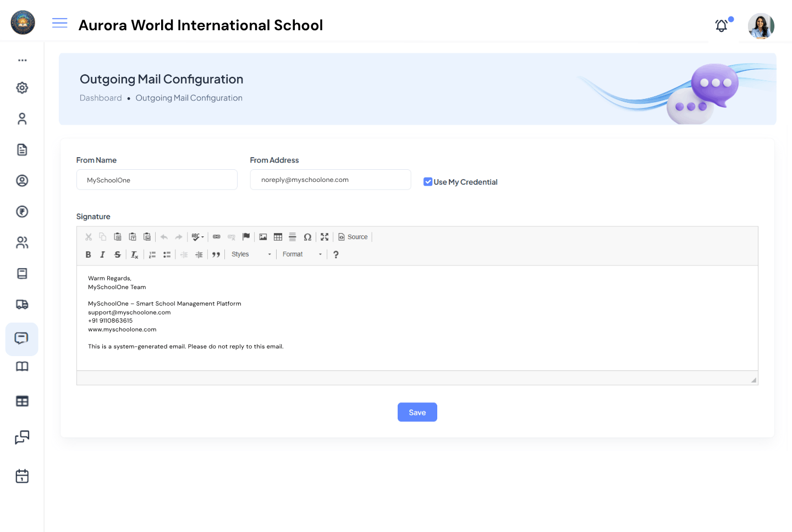The height and width of the screenshot is (532, 792).
Task: Navigate to Dashboard via the breadcrumb
Action: 101,97
